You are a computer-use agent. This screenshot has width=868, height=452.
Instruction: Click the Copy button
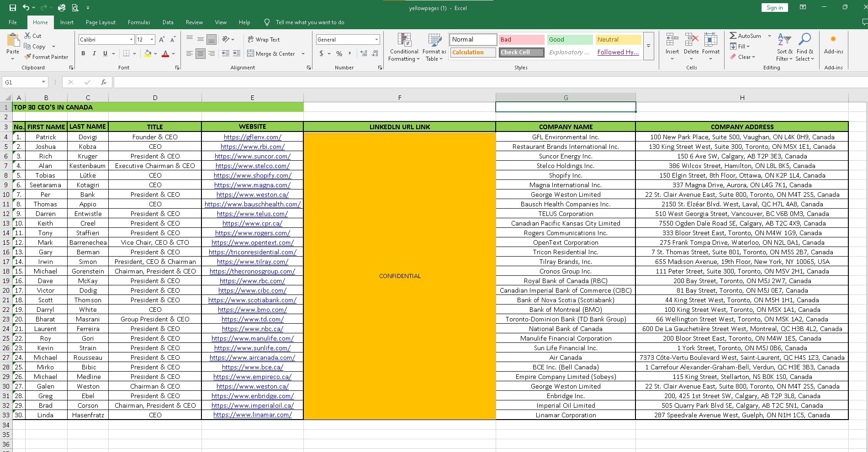point(36,46)
